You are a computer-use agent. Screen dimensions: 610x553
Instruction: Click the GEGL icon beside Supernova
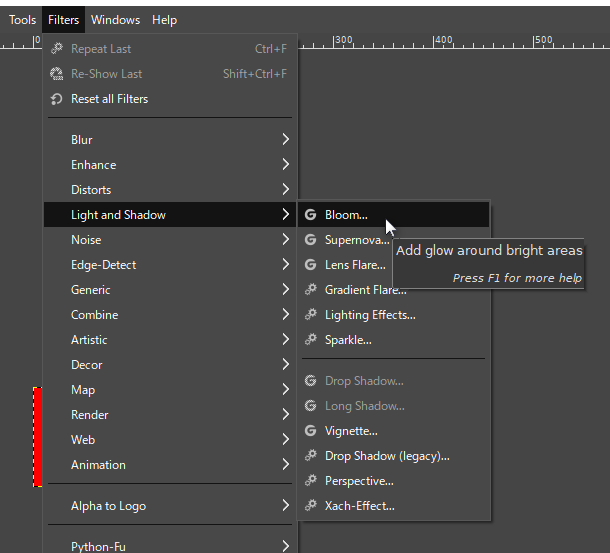pyautogui.click(x=311, y=240)
